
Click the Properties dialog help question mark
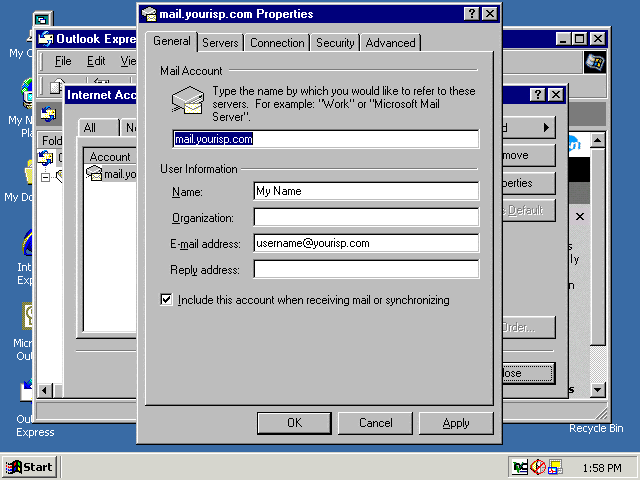click(471, 14)
